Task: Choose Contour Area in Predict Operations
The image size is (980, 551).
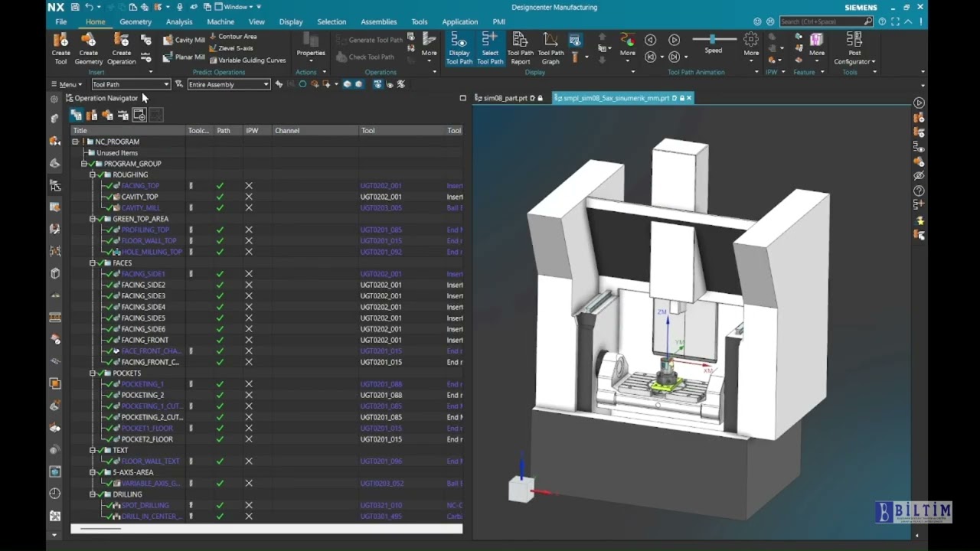Action: coord(233,36)
